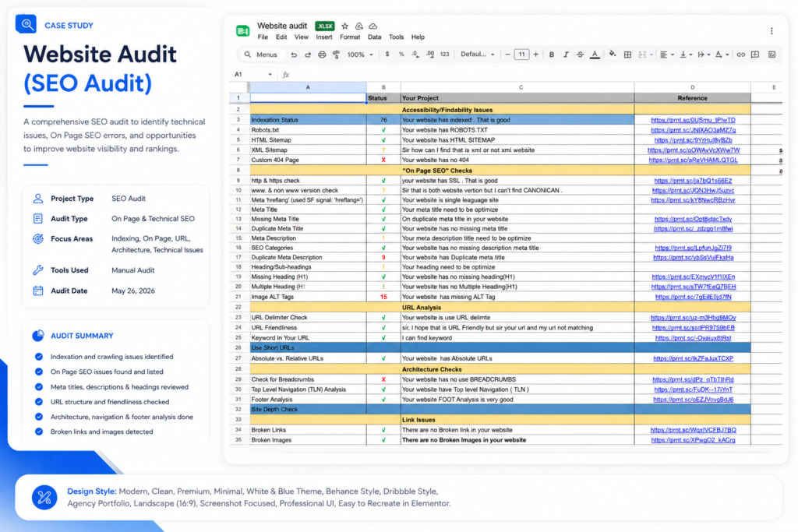Screen dimensions: 798x532
Task: Open the fill color bucket
Action: tap(613, 54)
